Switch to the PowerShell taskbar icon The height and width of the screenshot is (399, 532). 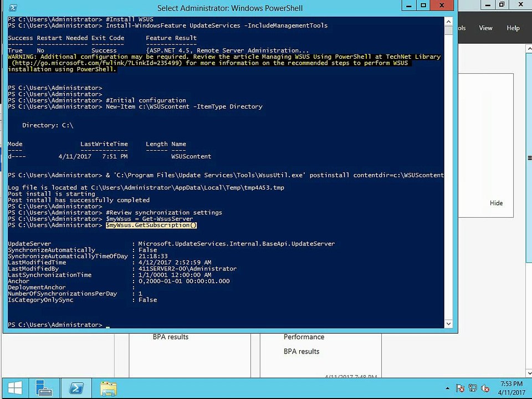coord(76,388)
